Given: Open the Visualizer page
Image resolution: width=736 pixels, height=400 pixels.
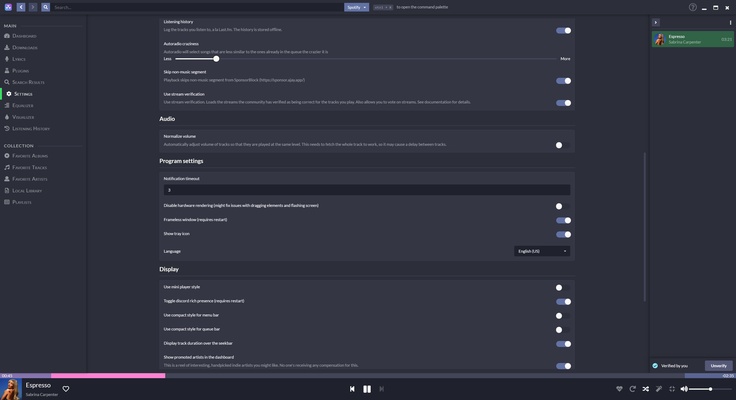Looking at the screenshot, I should [23, 117].
